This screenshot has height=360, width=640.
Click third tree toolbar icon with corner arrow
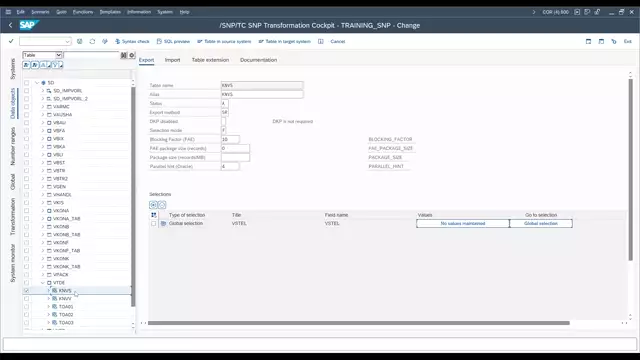pyautogui.click(x=44, y=65)
